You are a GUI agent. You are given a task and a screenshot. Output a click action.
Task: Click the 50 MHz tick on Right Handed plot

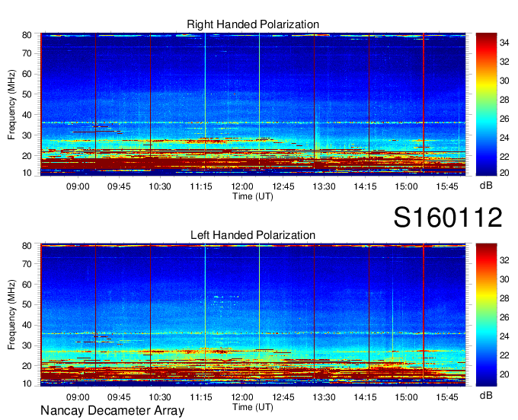[27, 94]
